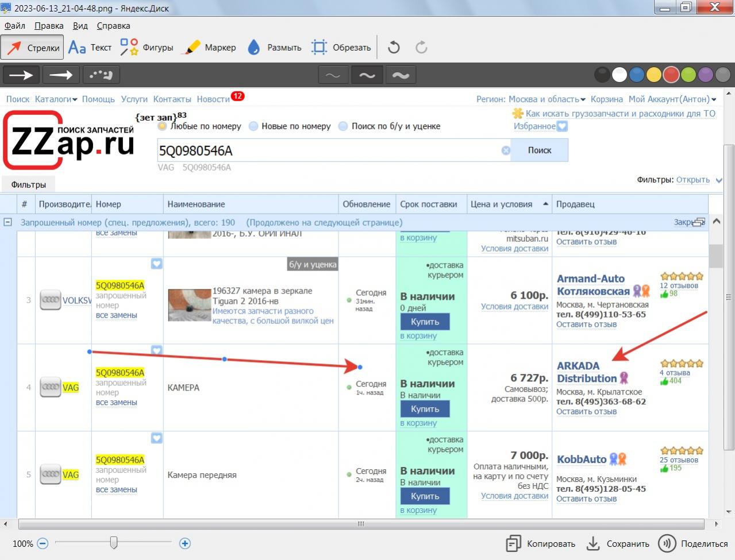The width and height of the screenshot is (735, 560).
Task: Click Купить in the ARKADA Distribution row
Action: (425, 409)
